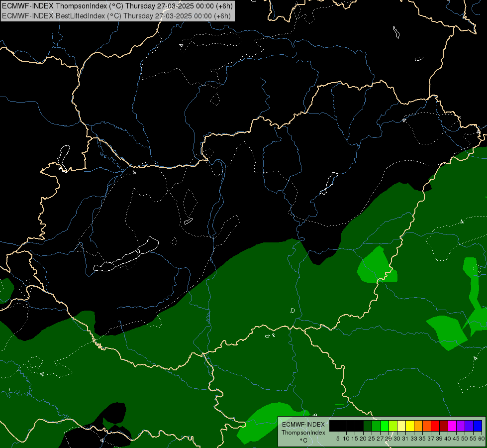Click the legend tick value '40'
The height and width of the screenshot is (448, 487).
[x=448, y=439]
